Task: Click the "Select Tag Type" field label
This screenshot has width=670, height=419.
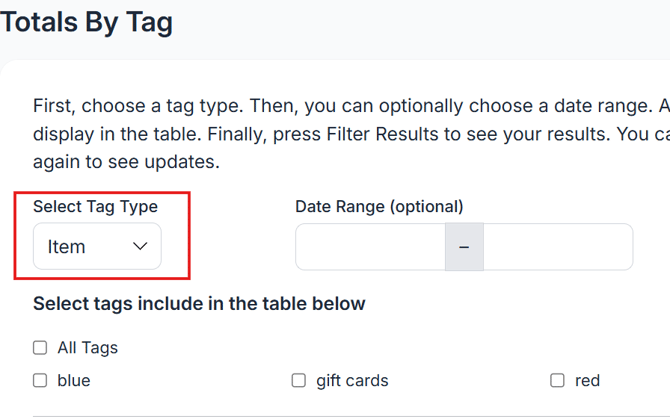Action: click(95, 207)
